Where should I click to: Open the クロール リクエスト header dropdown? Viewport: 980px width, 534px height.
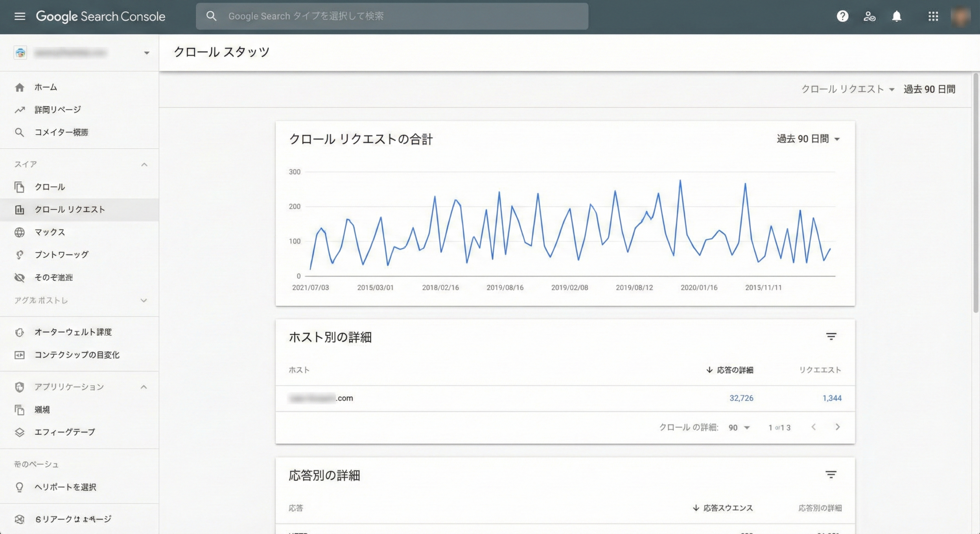(848, 89)
